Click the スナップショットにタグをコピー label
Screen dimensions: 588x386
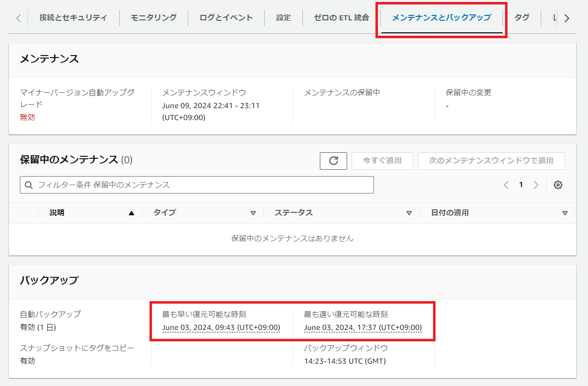coord(77,348)
